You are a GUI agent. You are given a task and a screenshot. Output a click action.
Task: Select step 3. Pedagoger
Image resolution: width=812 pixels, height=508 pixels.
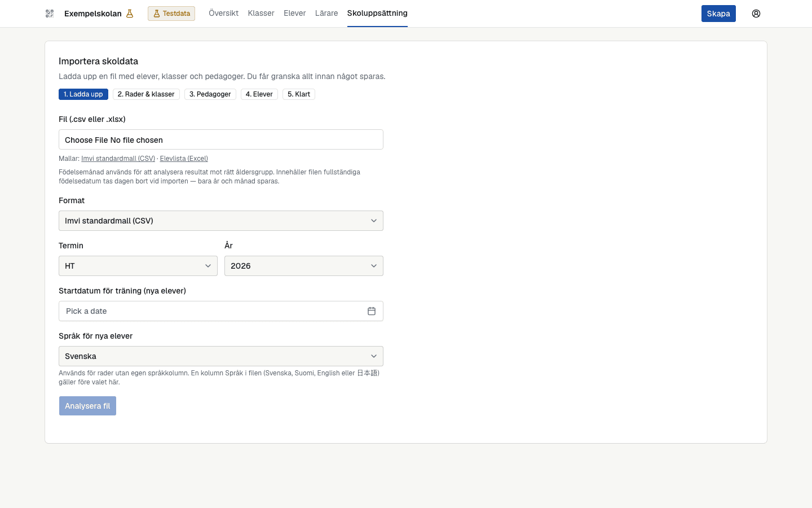pyautogui.click(x=210, y=94)
